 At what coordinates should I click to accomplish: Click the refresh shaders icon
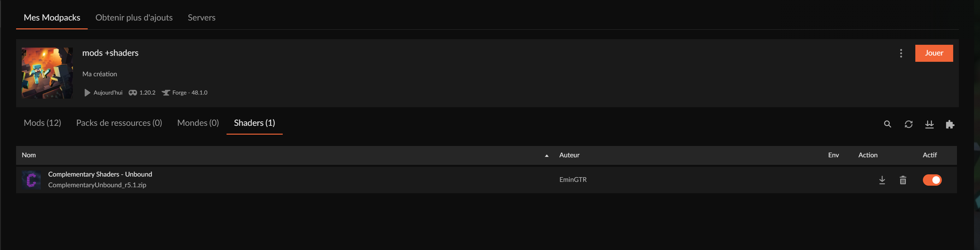[x=908, y=124]
